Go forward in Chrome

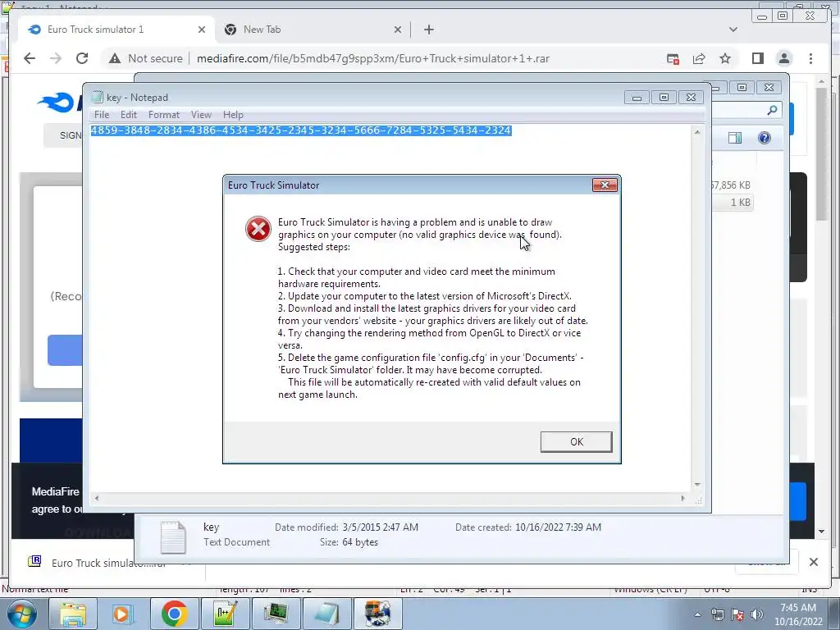[56, 58]
